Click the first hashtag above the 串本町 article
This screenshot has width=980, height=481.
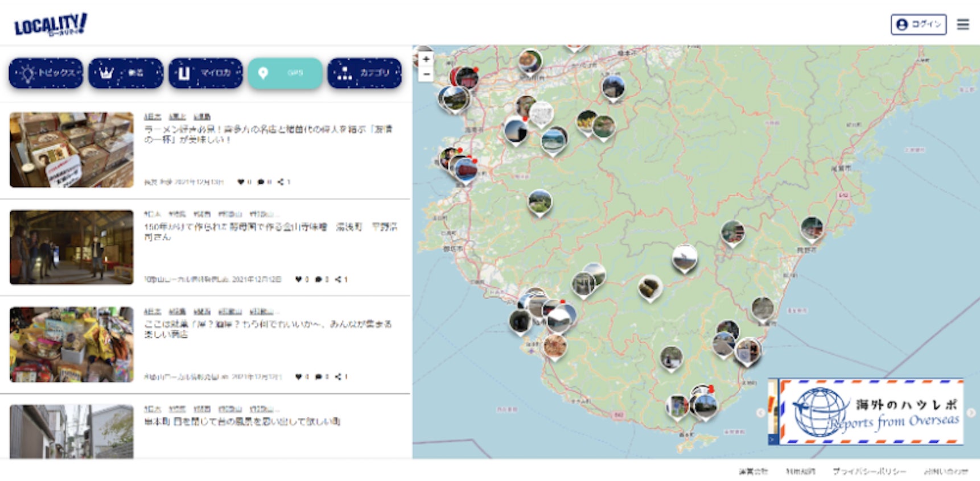pos(153,409)
